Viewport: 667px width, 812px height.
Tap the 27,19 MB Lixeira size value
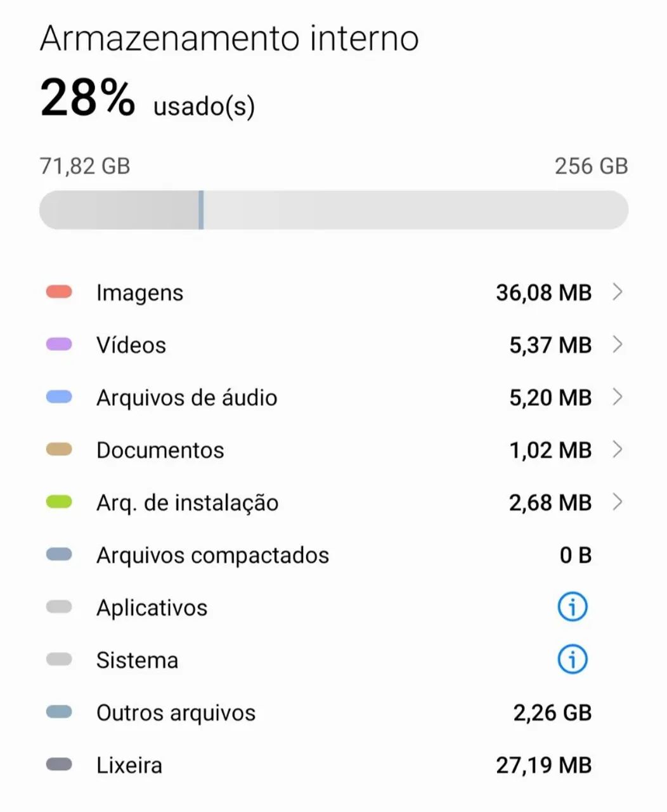(x=544, y=765)
